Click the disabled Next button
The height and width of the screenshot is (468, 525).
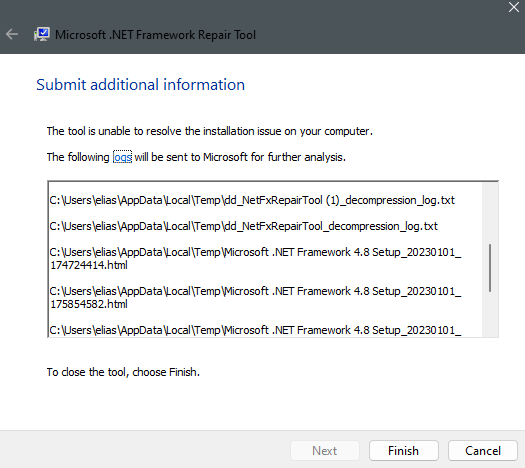pyautogui.click(x=325, y=451)
